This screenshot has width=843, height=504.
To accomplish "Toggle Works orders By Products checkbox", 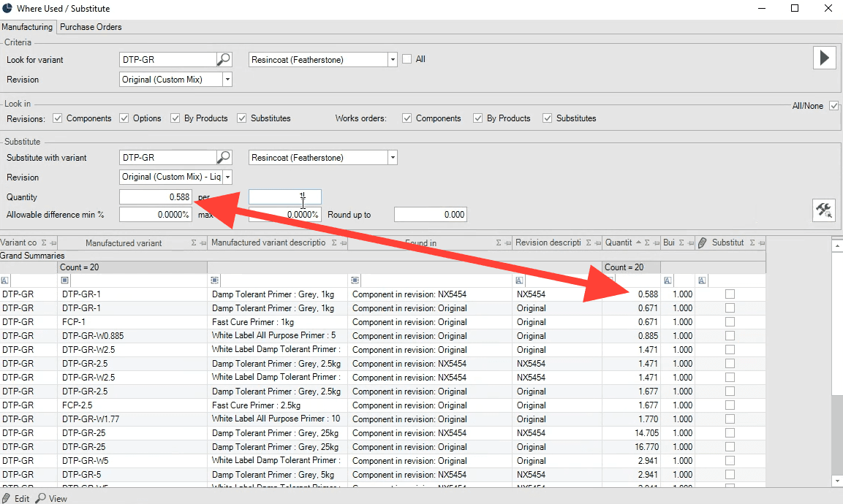I will (478, 118).
